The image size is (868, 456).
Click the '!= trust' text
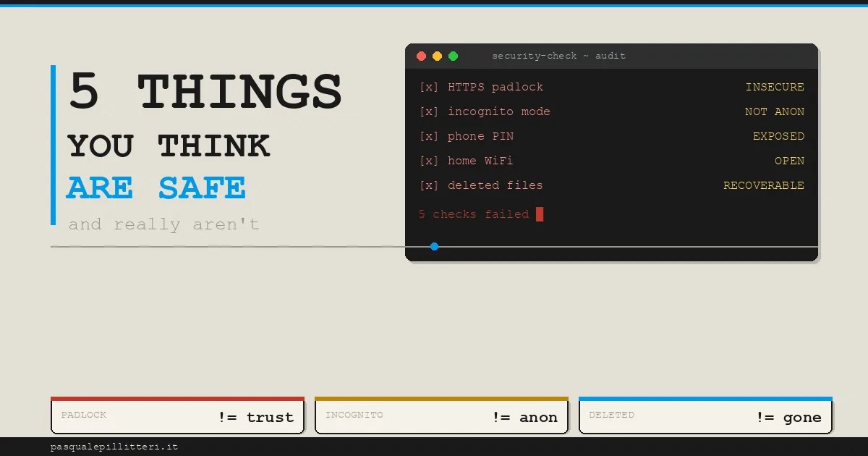click(x=256, y=418)
